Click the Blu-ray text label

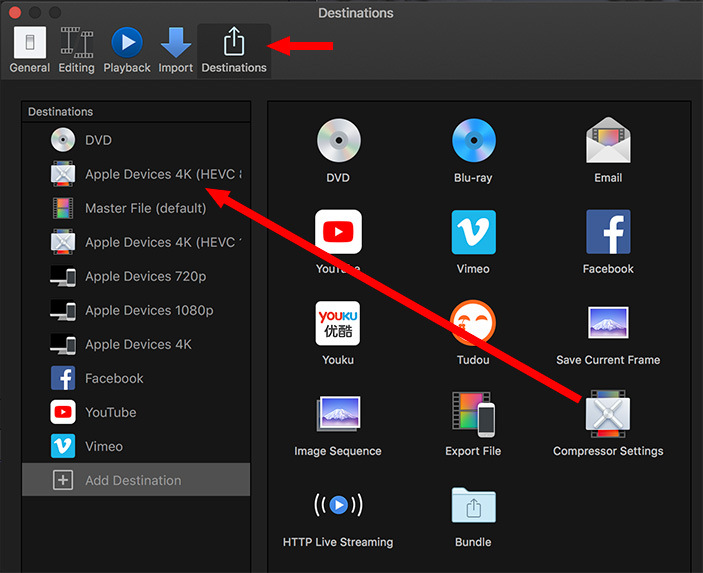pos(473,178)
